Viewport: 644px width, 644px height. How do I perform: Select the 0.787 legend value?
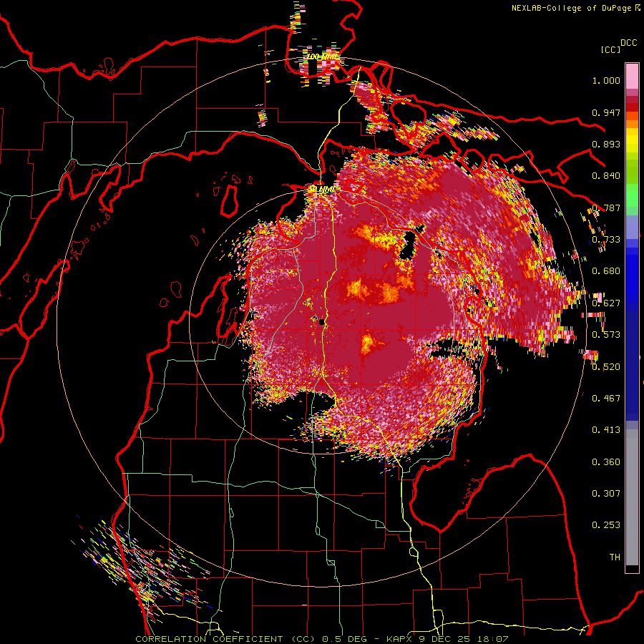click(606, 208)
